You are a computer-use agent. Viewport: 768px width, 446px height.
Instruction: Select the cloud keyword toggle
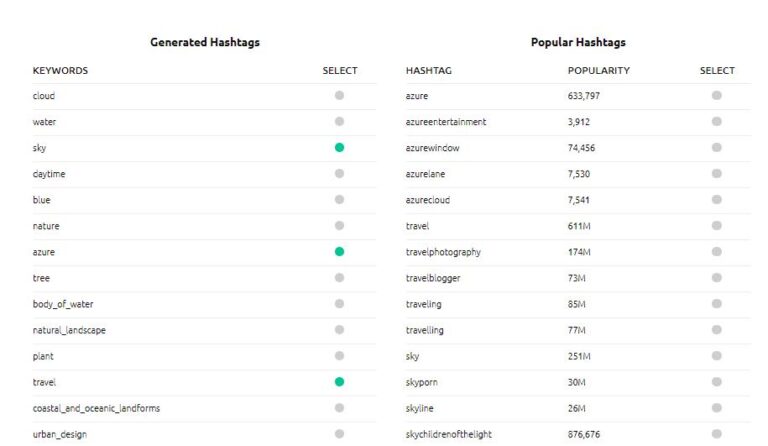[x=339, y=96]
